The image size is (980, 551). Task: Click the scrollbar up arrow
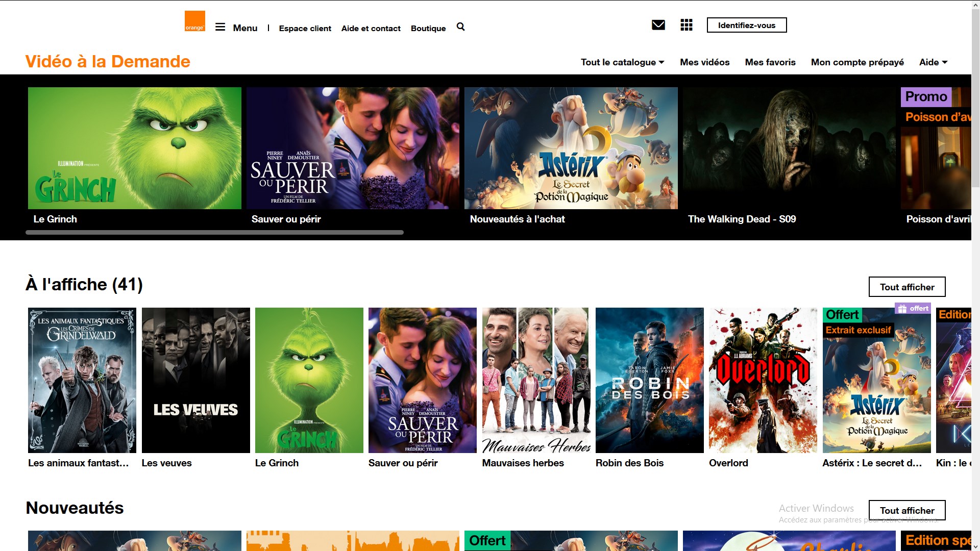[975, 5]
